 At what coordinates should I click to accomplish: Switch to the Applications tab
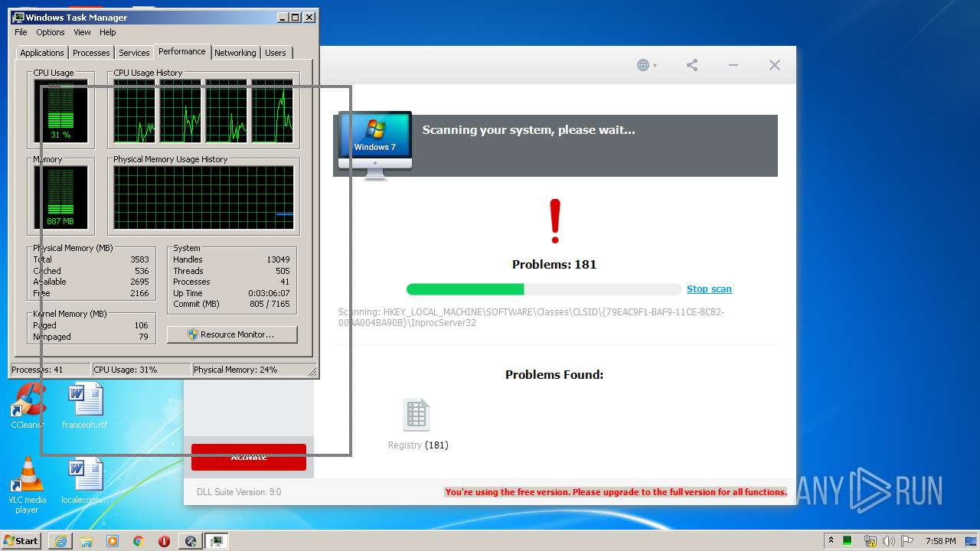pos(42,53)
